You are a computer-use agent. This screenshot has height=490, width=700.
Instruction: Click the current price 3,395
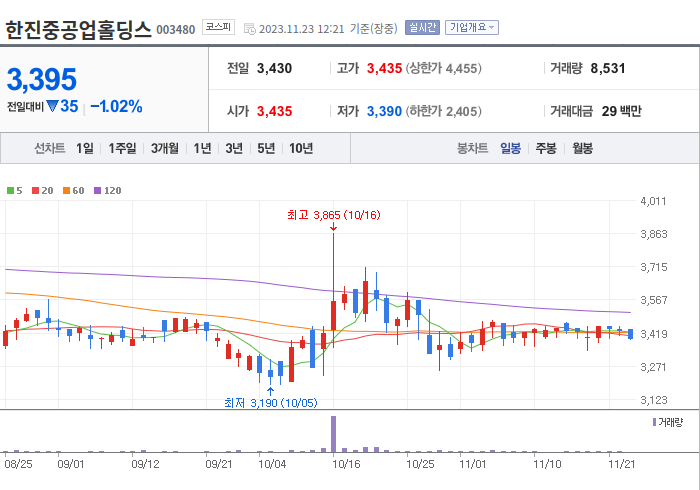click(42, 79)
